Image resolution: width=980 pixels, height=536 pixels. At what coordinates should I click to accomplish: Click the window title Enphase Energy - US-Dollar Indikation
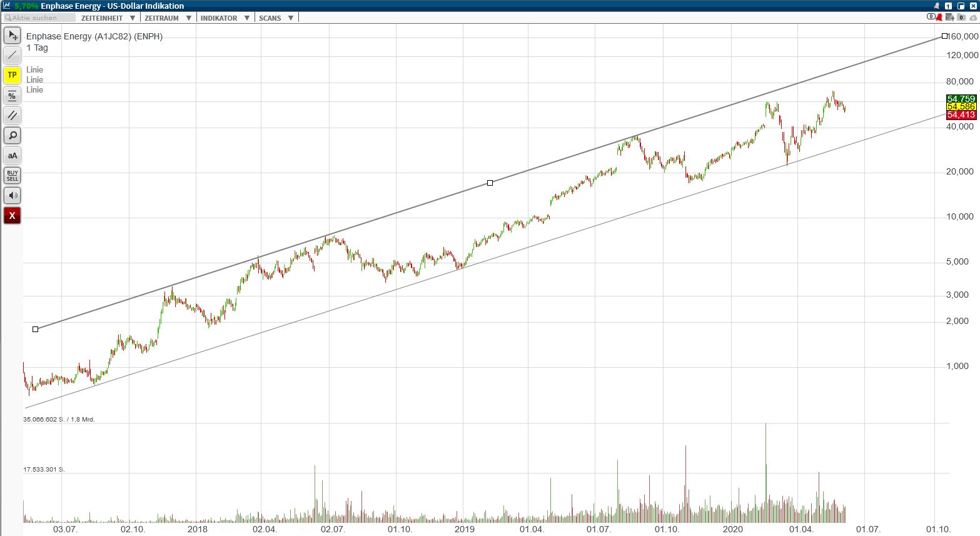coord(113,6)
